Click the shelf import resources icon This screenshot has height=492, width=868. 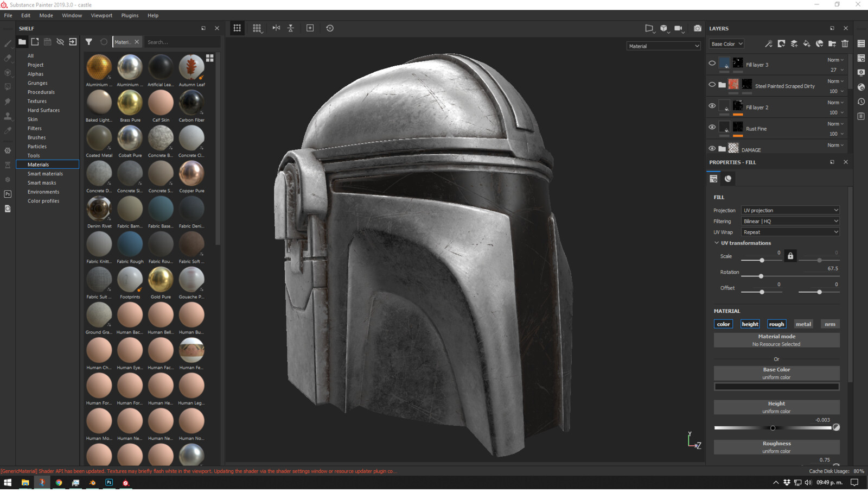(x=73, y=42)
